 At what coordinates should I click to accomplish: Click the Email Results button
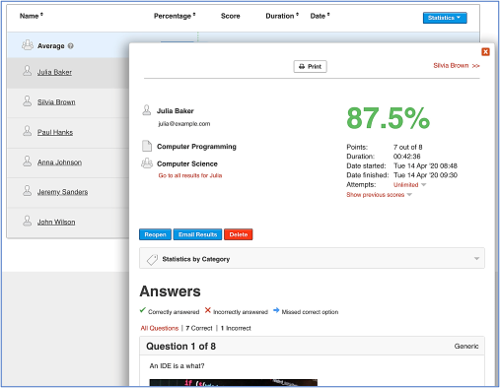pyautogui.click(x=198, y=234)
